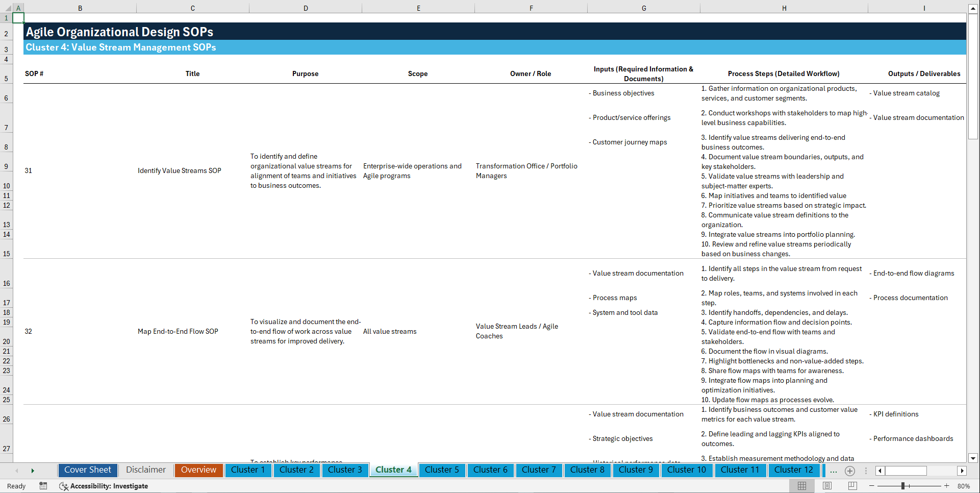Add a new worksheet with the plus icon
980x493 pixels.
point(850,471)
